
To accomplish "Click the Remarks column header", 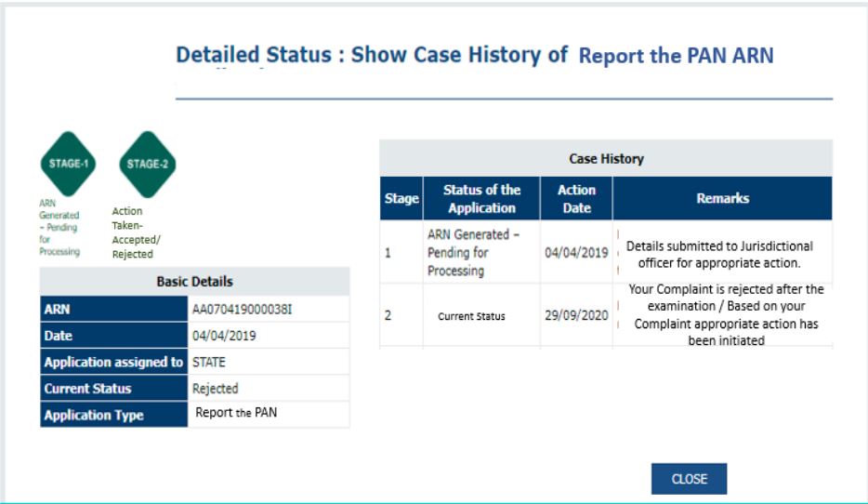I will click(x=722, y=198).
